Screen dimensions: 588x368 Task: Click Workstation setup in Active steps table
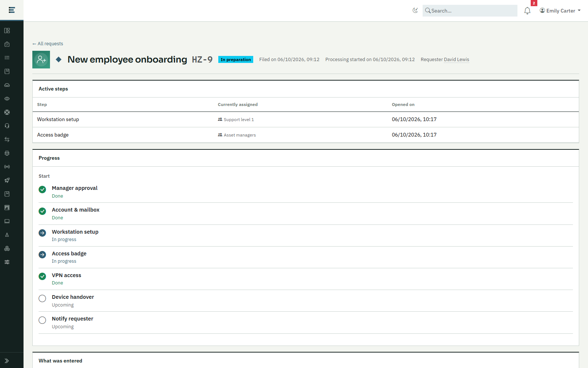(x=58, y=119)
